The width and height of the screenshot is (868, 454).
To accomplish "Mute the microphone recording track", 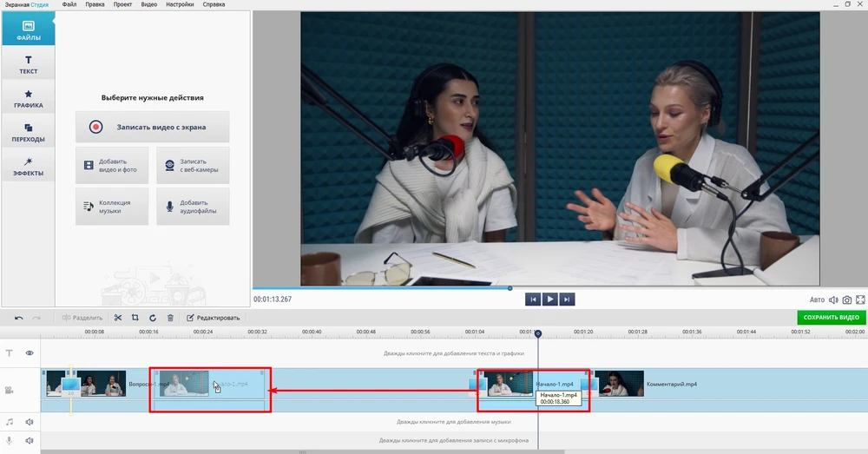I will tap(30, 440).
